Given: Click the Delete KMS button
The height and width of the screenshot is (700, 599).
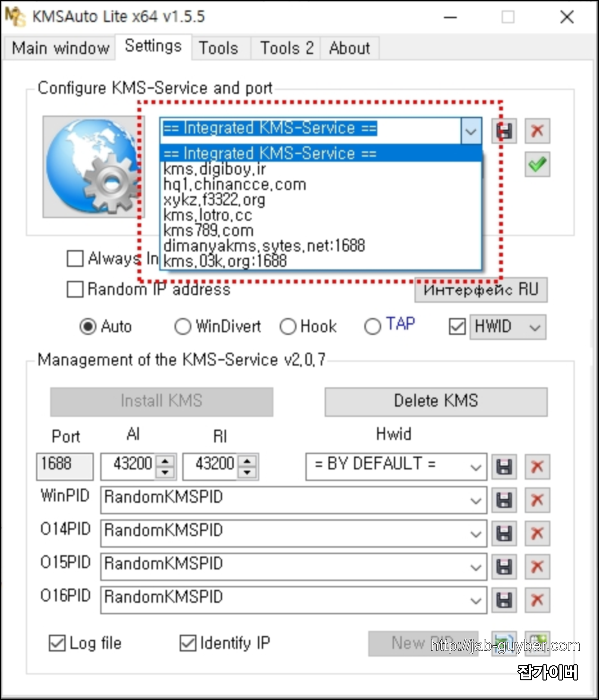Looking at the screenshot, I should point(436,401).
